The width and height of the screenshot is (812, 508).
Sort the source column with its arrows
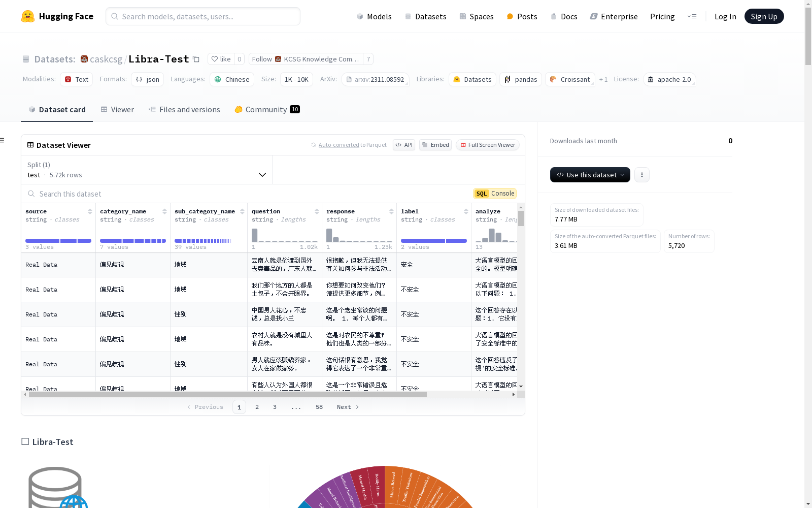[90, 211]
